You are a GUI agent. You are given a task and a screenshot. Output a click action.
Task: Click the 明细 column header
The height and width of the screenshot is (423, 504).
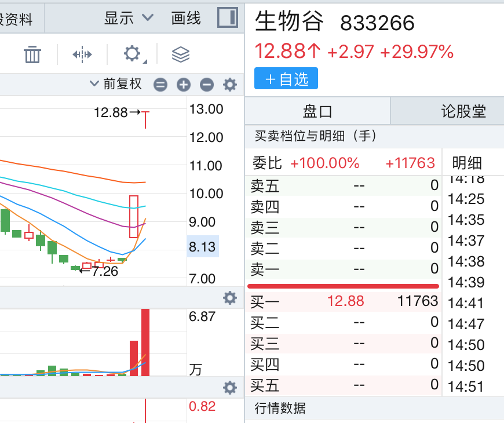coord(467,163)
